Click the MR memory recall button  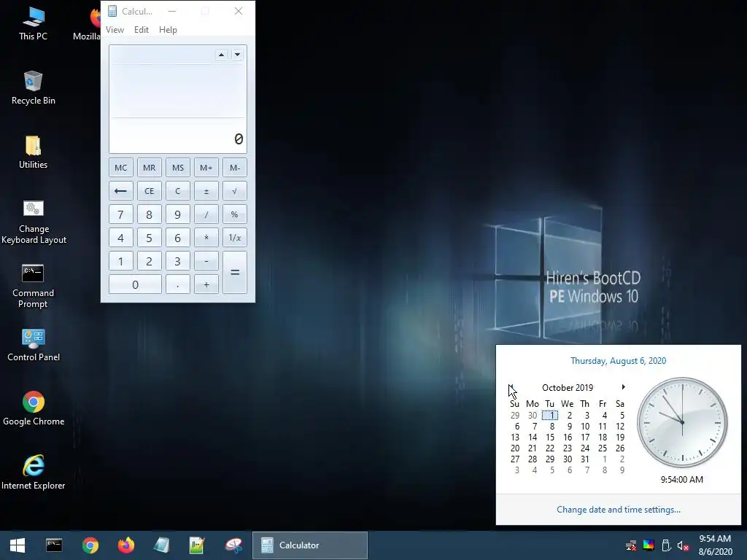pos(149,168)
